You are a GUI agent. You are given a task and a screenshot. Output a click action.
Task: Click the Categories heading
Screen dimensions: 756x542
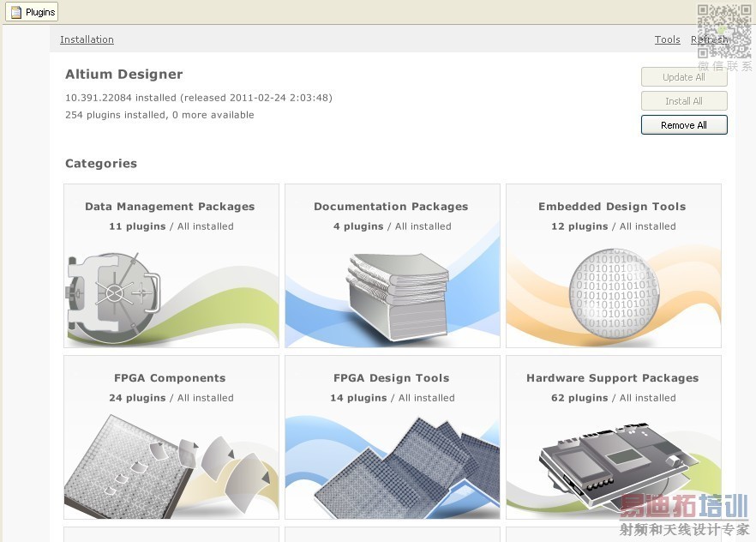(x=101, y=164)
